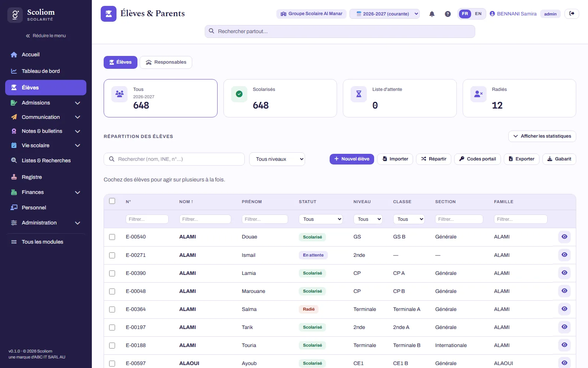Open the school year 2026-2027 selector
The image size is (588, 368).
point(384,14)
